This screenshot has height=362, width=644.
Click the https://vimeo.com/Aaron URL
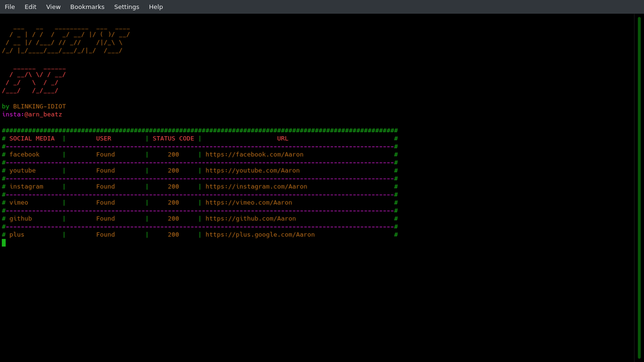[x=248, y=203]
